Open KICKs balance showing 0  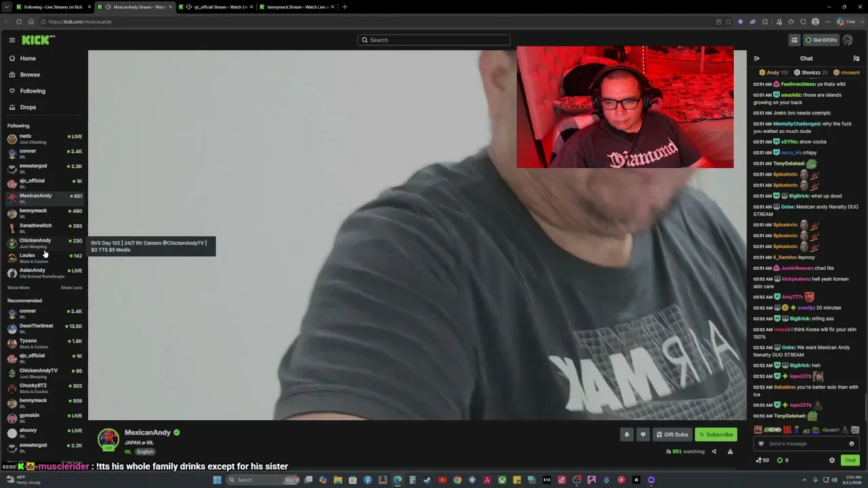(x=783, y=460)
